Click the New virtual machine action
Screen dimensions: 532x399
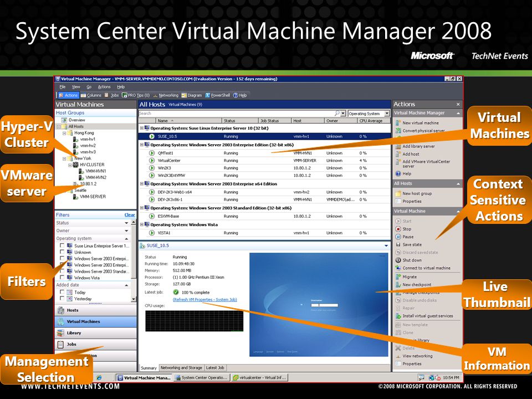pos(417,123)
